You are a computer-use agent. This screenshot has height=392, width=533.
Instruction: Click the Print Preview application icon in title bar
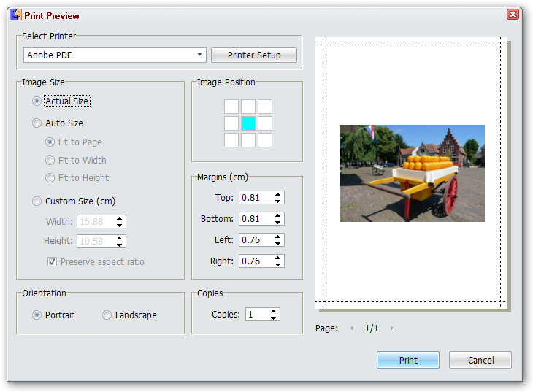tap(15, 15)
